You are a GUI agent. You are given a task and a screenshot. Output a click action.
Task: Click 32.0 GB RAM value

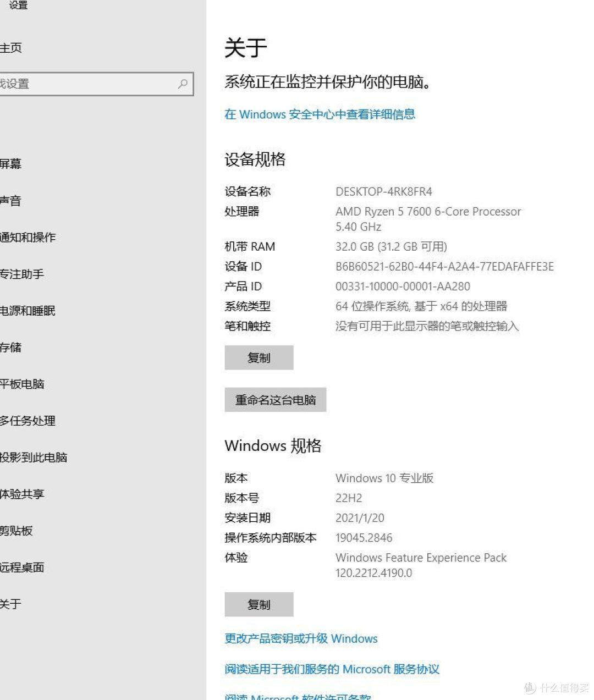click(391, 246)
